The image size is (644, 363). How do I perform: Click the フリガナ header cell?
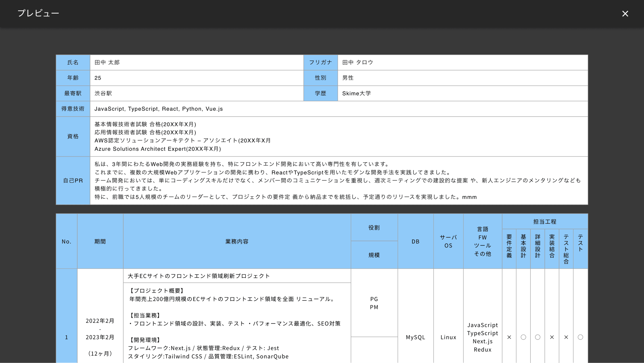click(x=320, y=63)
